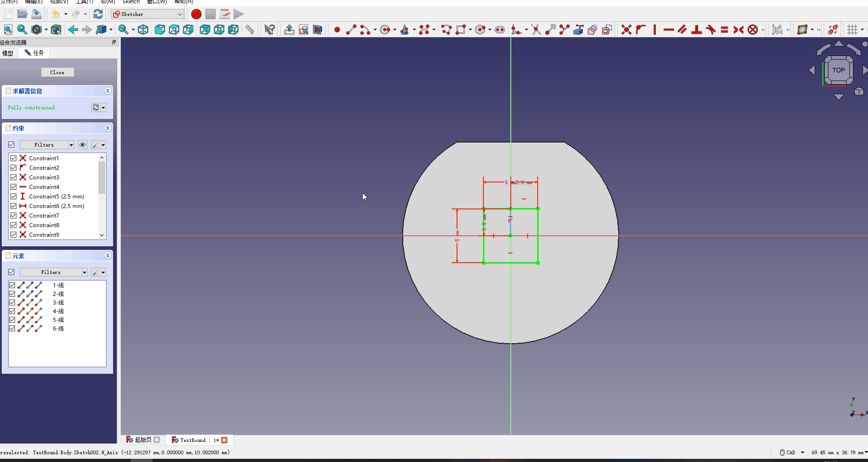Open the Sketcher workbench dropdown

147,14
